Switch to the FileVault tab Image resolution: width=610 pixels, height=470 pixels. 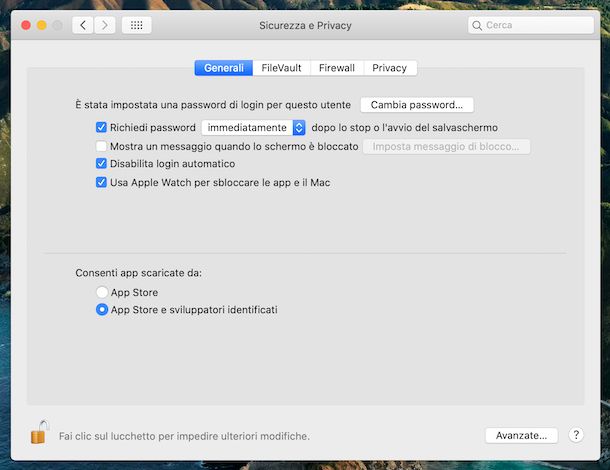(x=281, y=68)
